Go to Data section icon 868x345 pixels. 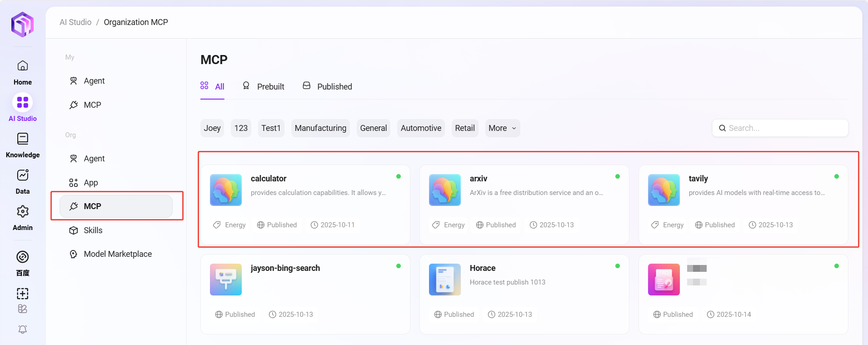click(22, 175)
